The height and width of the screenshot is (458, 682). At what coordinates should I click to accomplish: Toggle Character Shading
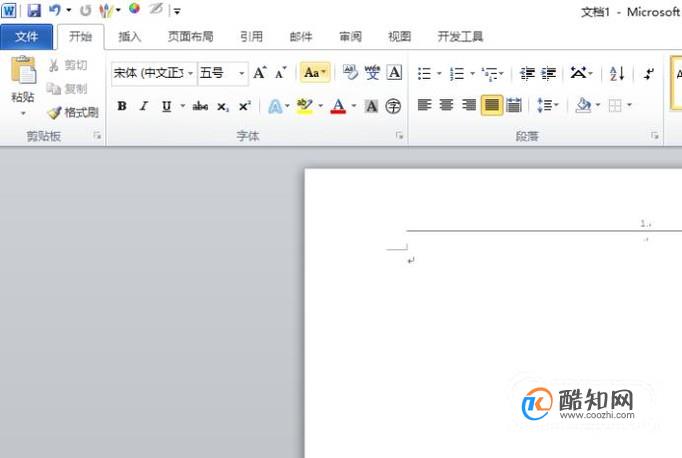[x=371, y=106]
